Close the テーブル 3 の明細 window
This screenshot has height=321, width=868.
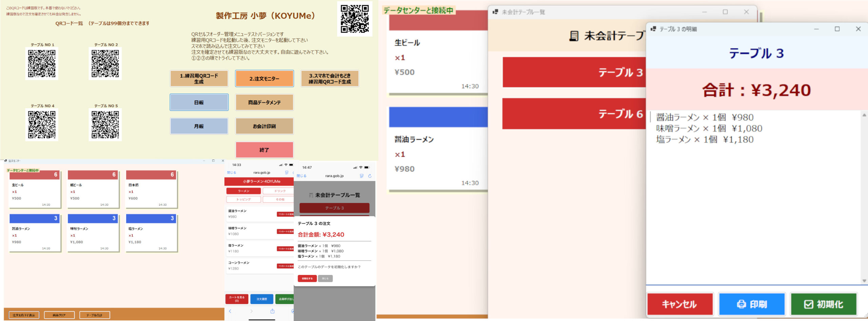coord(858,29)
